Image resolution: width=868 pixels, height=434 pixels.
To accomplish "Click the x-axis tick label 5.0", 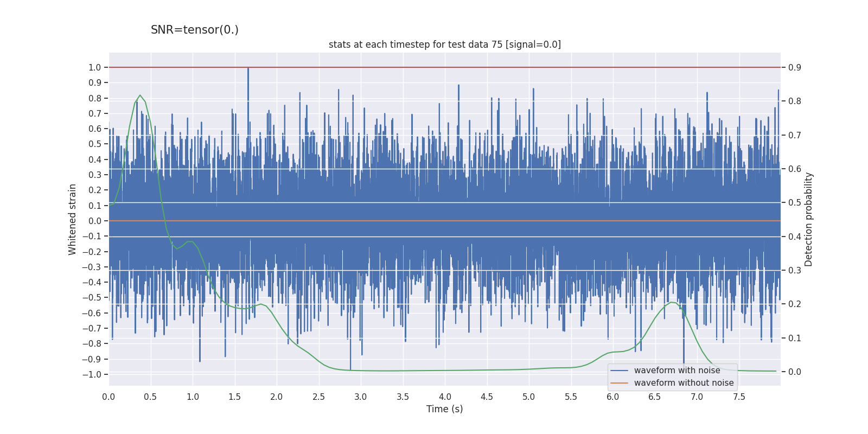I will click(x=529, y=397).
